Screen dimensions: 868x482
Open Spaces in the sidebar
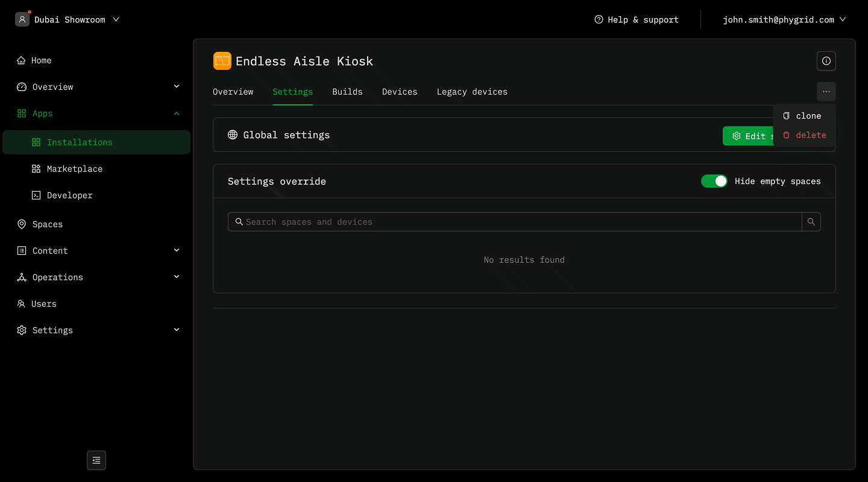tap(47, 224)
